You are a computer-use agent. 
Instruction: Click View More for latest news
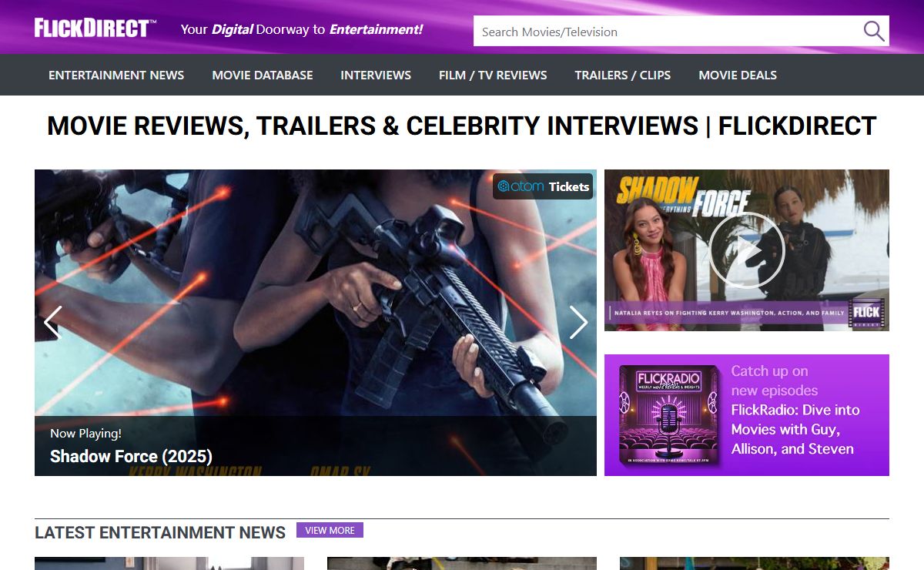330,530
